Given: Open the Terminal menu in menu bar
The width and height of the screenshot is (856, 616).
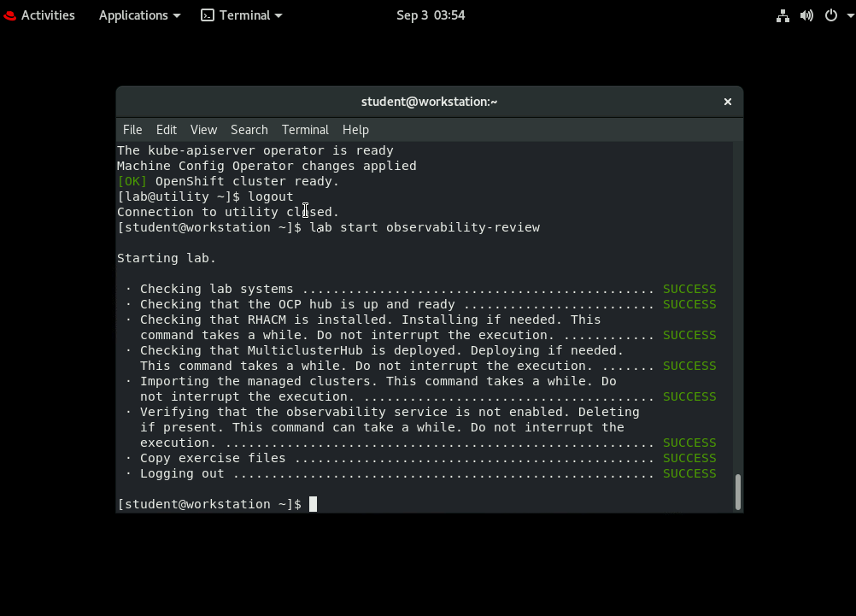Looking at the screenshot, I should pos(305,130).
